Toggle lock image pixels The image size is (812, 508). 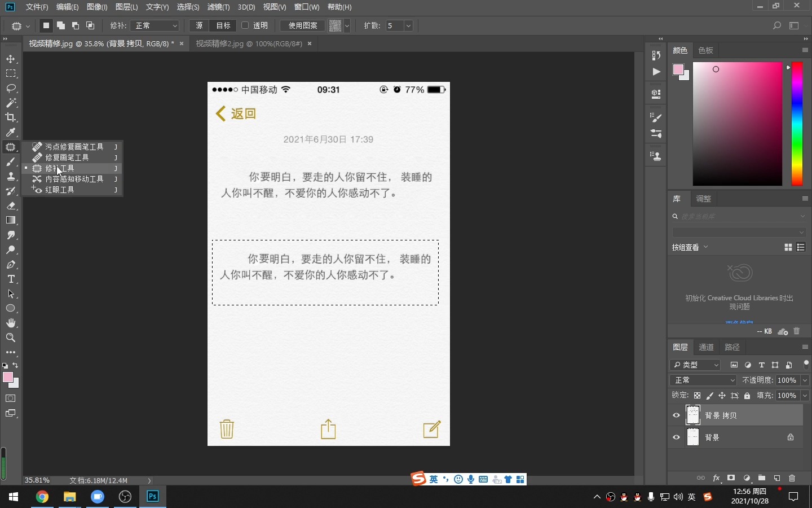(x=710, y=396)
